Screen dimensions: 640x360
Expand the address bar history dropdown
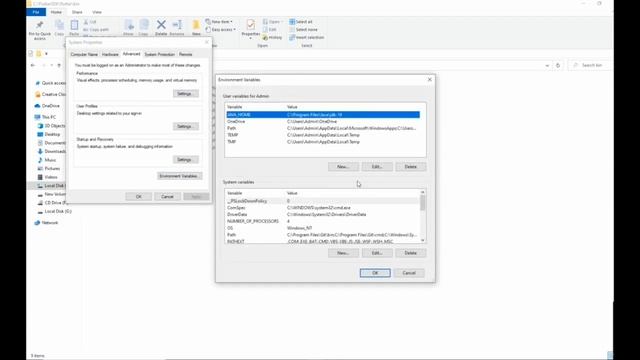coord(547,65)
